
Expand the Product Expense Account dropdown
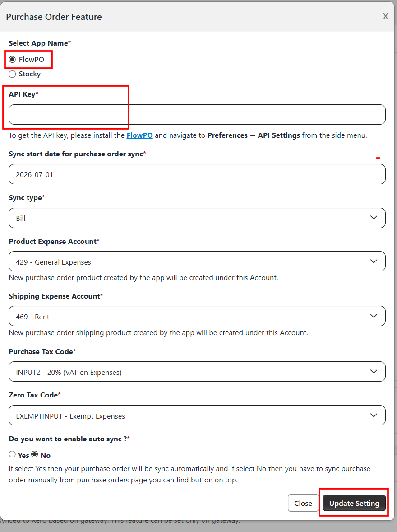[197, 261]
